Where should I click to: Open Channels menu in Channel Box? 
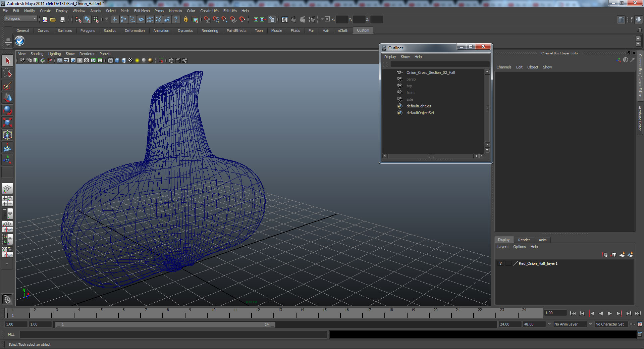click(504, 67)
